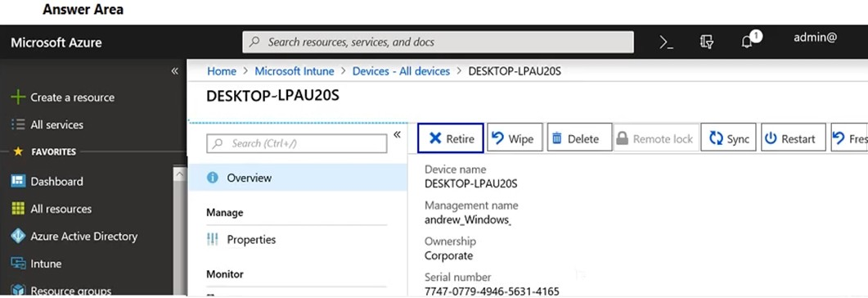Screen dimensions: 868x298
Task: Open the Cloud Shell icon
Action: coord(667,42)
